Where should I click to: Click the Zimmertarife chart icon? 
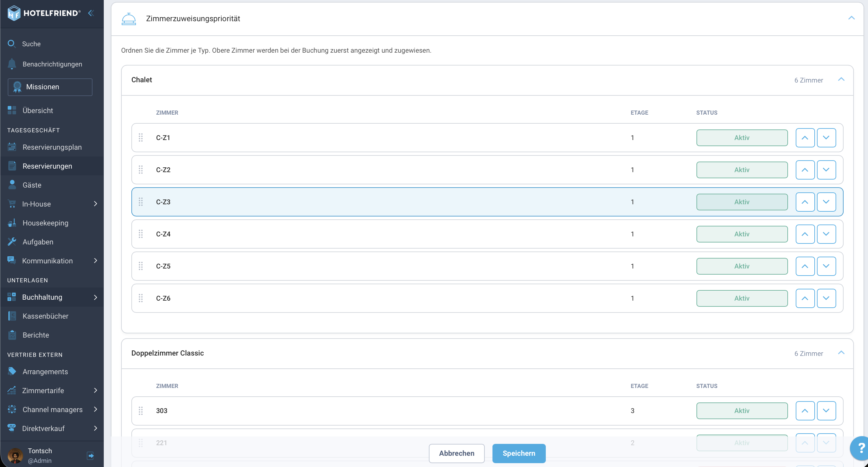[12, 390]
